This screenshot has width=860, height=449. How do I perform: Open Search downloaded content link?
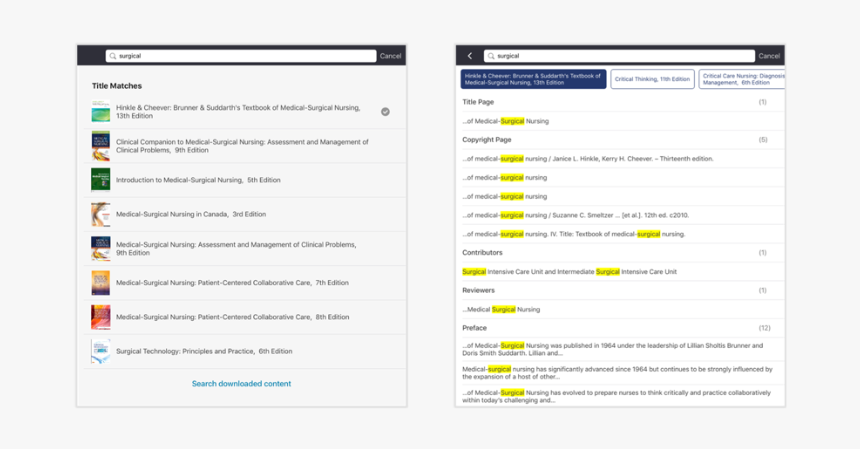(x=241, y=384)
